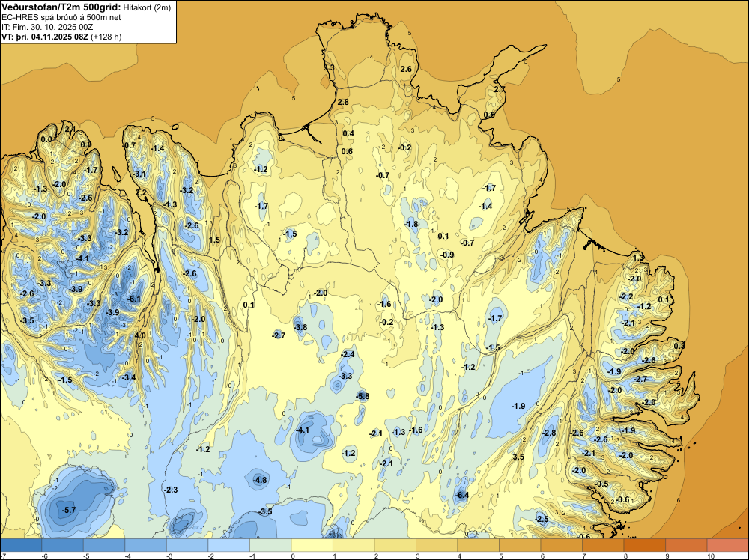Select the 'EC-HRES spá brúuð á 500m net' line
Screen dimensions: 749x560
pyautogui.click(x=61, y=17)
